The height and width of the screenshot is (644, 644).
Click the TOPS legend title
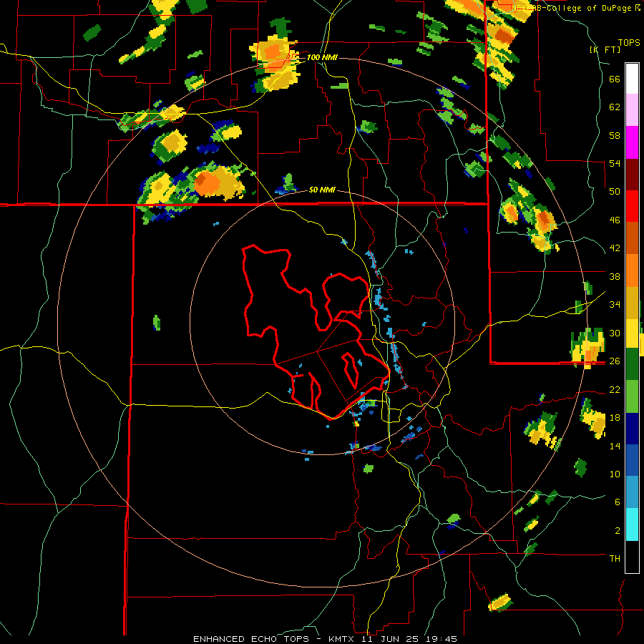tap(629, 42)
